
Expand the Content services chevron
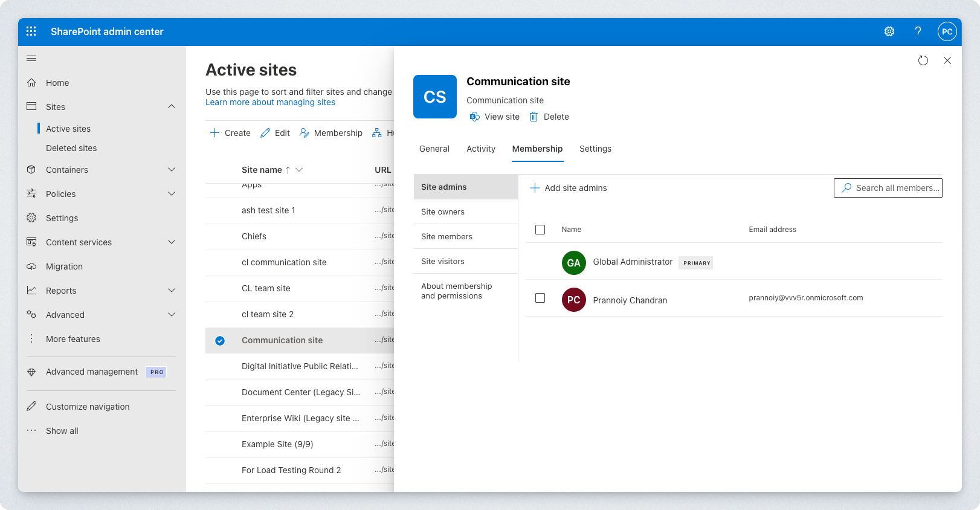172,242
